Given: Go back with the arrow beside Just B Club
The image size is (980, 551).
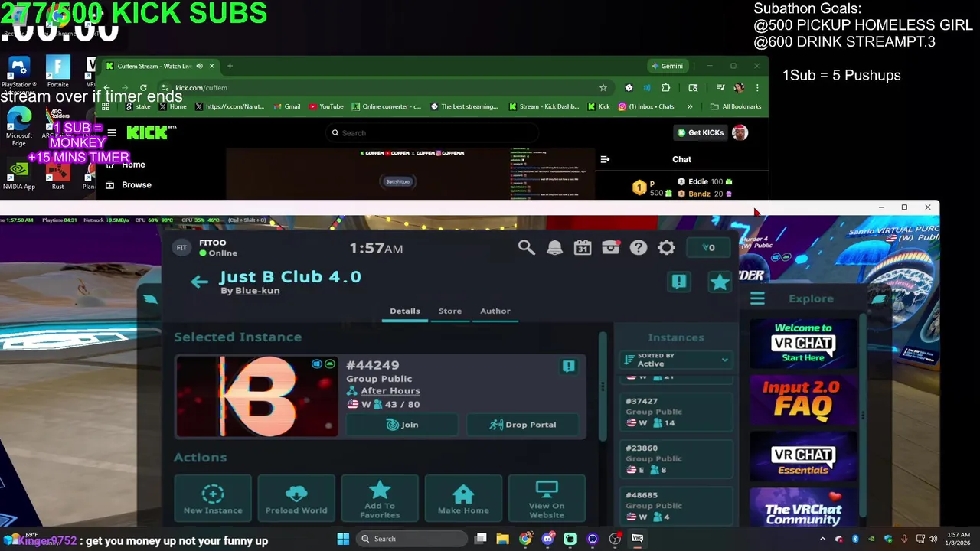Looking at the screenshot, I should pos(199,282).
